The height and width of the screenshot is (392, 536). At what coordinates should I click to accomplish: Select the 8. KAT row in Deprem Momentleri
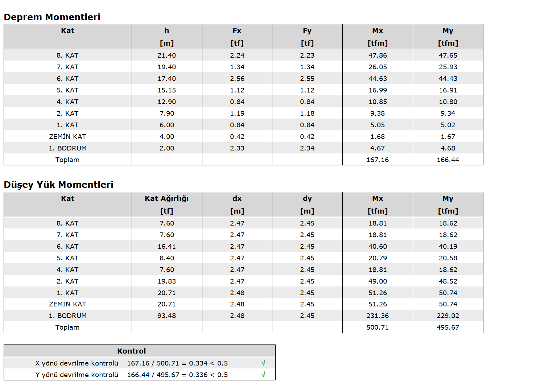[x=243, y=55]
